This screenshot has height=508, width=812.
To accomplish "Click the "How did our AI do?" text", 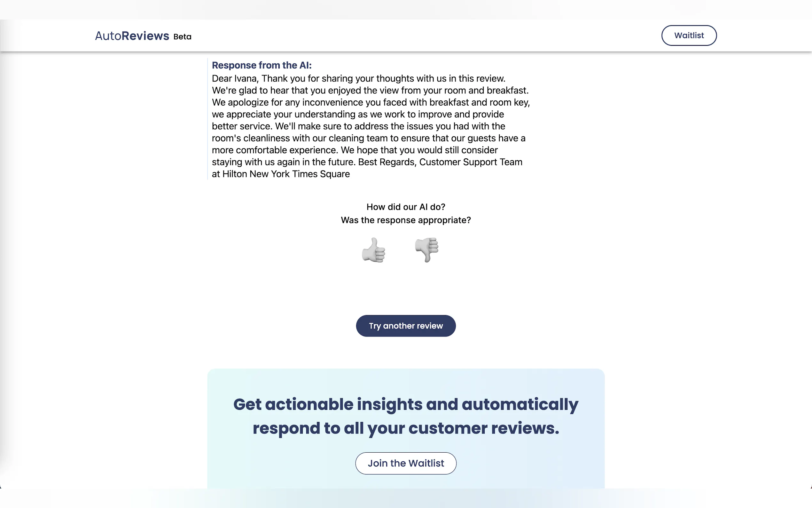I will pyautogui.click(x=406, y=207).
